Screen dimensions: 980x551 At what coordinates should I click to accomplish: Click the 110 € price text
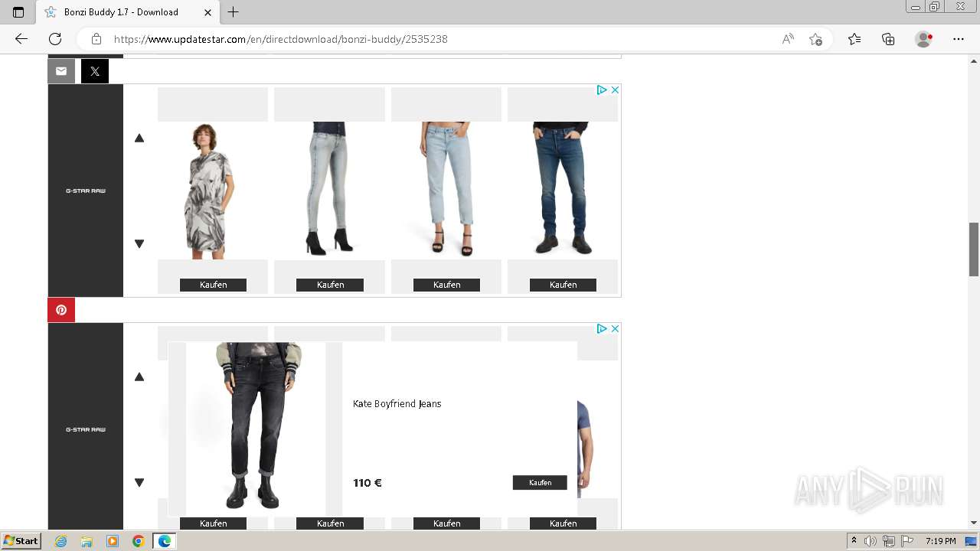click(367, 483)
